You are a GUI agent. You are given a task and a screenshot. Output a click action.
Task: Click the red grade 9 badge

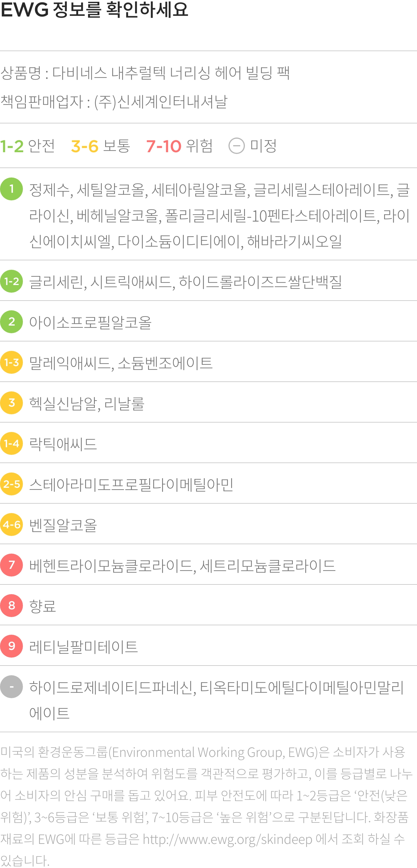tap(11, 646)
